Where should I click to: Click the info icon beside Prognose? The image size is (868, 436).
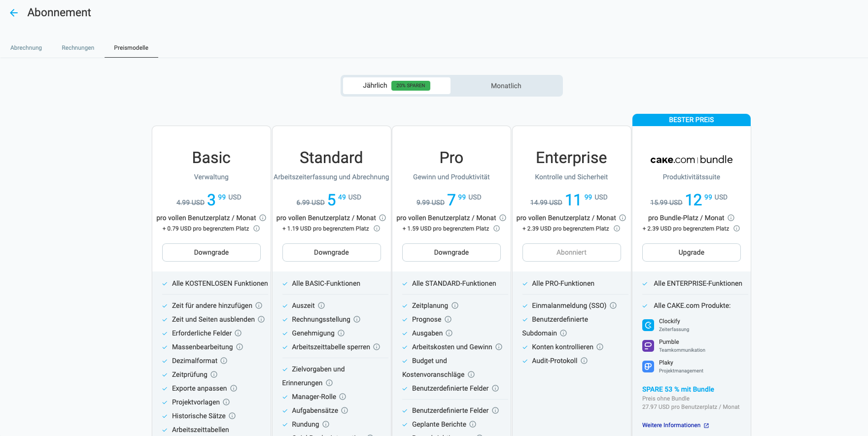click(448, 319)
